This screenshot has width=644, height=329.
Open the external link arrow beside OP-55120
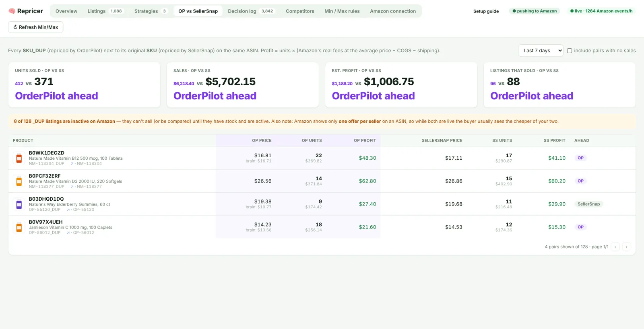coord(68,210)
